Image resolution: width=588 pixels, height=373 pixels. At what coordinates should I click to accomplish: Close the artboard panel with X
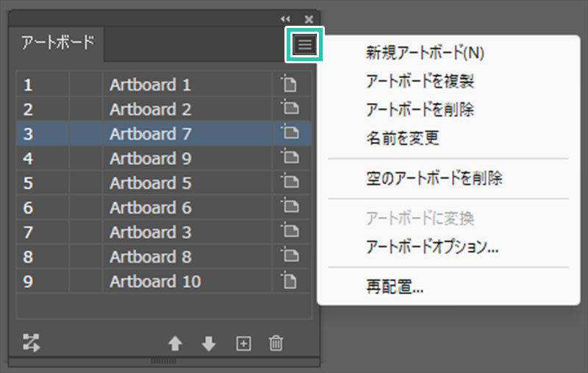[309, 18]
